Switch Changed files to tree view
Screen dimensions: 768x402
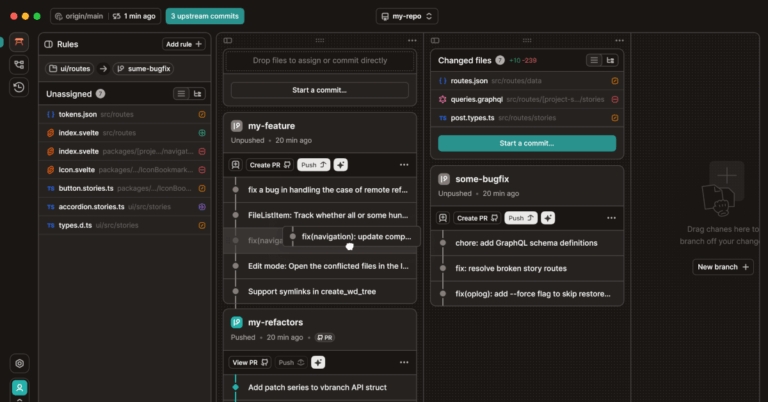click(x=610, y=60)
